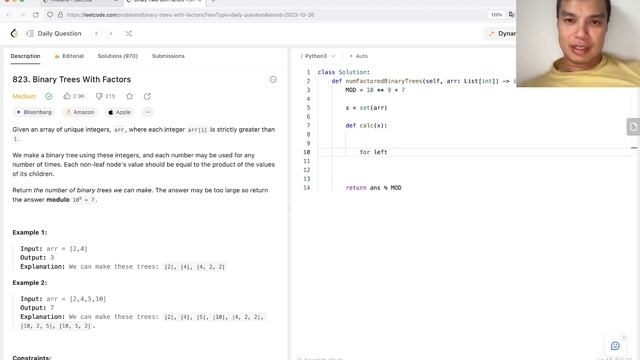Click the 'class Solution:' code line

click(344, 72)
